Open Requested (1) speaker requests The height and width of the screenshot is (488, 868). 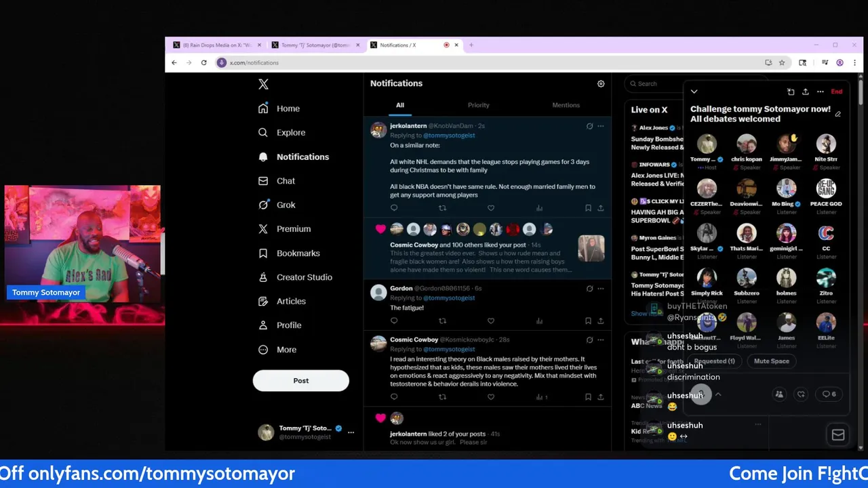coord(715,361)
